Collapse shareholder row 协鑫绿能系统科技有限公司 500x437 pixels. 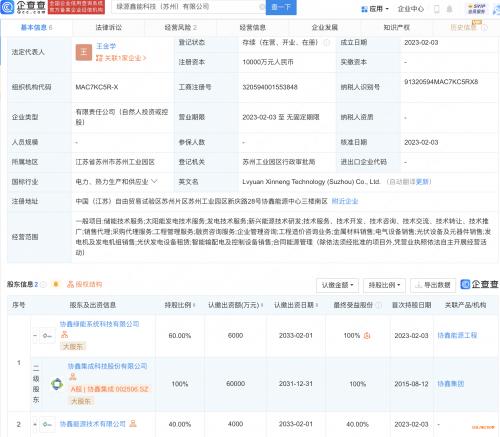point(35,336)
